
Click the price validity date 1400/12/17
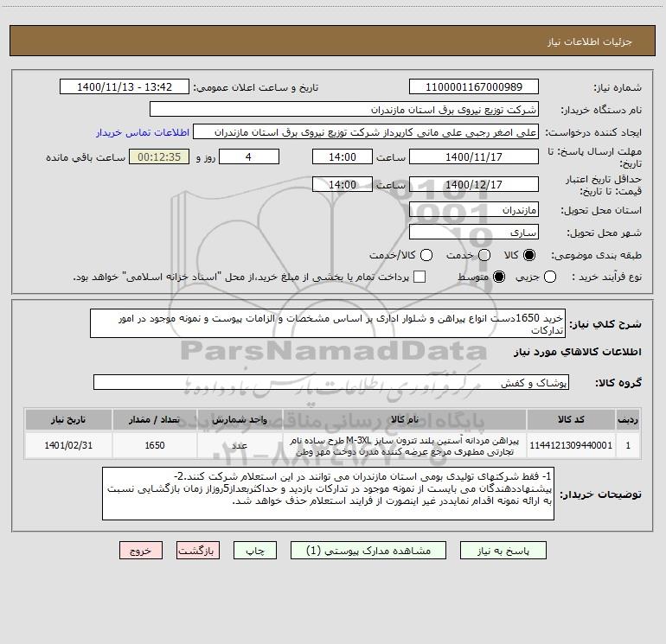474,184
